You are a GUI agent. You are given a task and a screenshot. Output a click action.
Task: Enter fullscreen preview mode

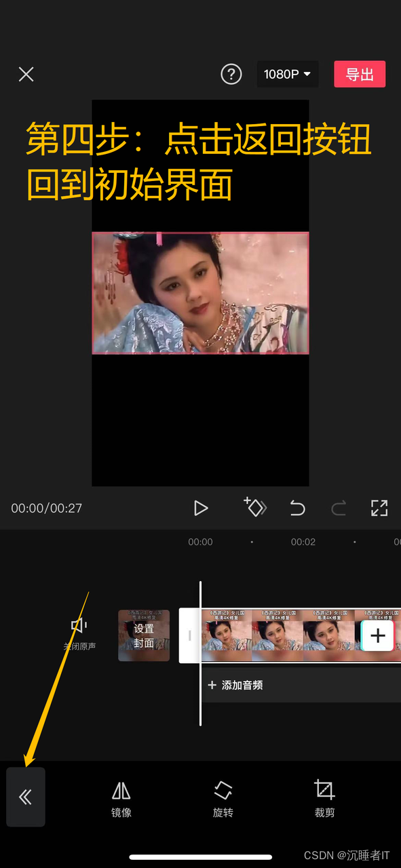379,508
